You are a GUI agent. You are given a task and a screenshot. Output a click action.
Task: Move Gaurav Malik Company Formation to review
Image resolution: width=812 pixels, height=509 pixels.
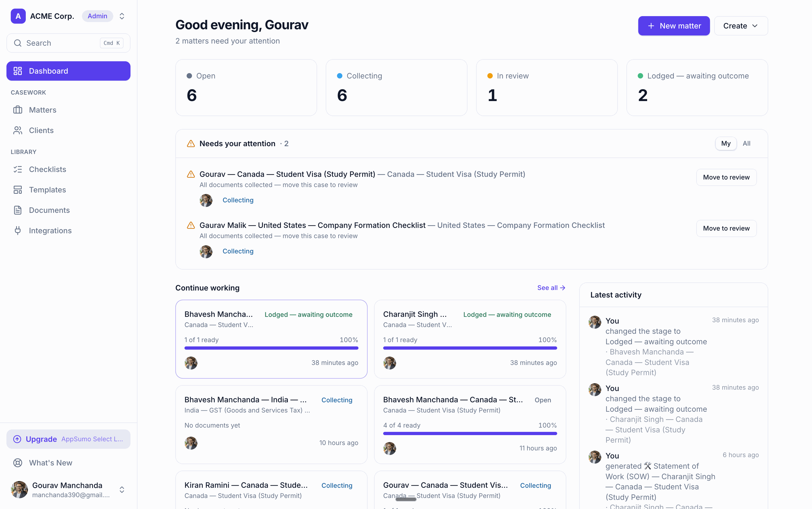coord(726,229)
